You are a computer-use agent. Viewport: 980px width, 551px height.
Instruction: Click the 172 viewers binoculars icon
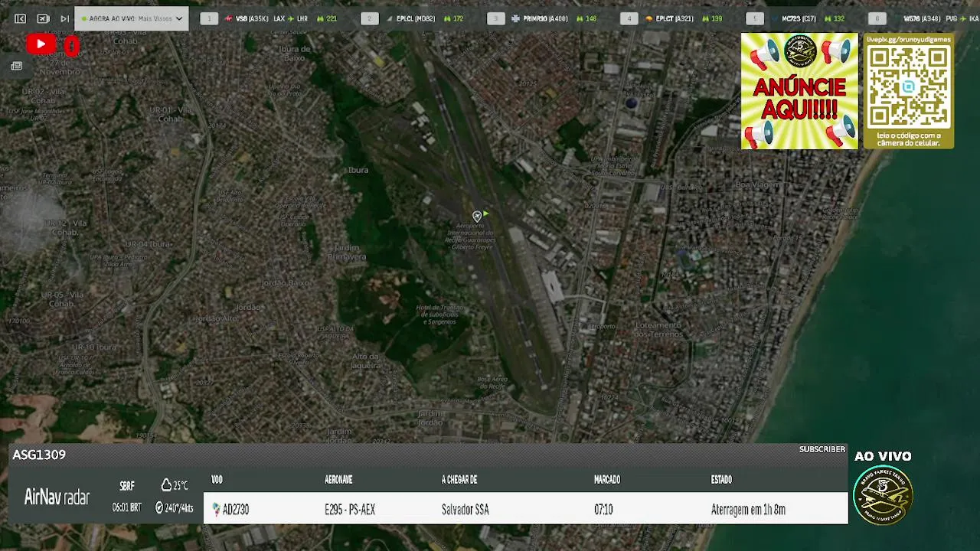pyautogui.click(x=447, y=18)
